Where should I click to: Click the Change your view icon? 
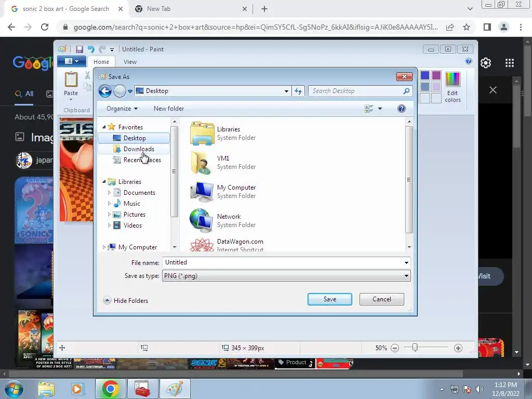tap(369, 109)
